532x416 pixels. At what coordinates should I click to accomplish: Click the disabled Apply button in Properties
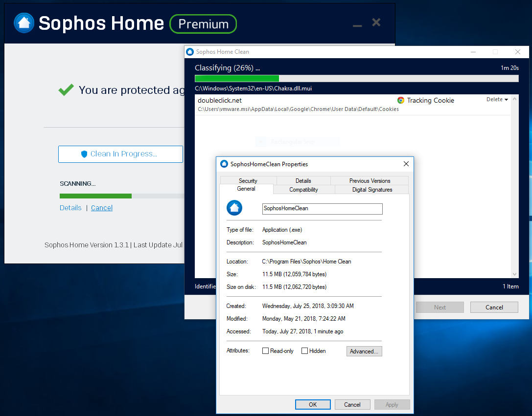point(392,404)
